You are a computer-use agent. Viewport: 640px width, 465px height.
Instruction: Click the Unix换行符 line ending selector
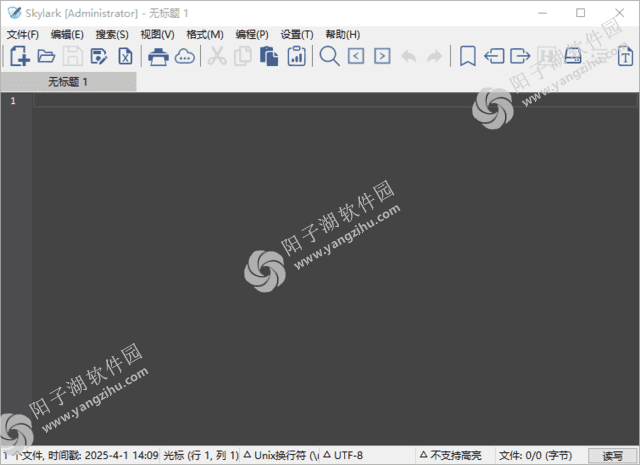point(280,455)
